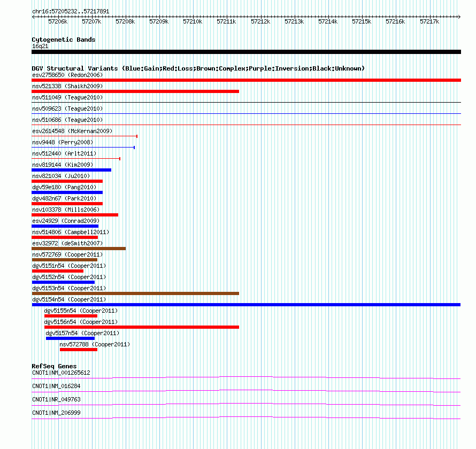Image resolution: width=476 pixels, height=449 pixels.
Task: Click the 57206k ruler tick label
Action: coord(58,21)
